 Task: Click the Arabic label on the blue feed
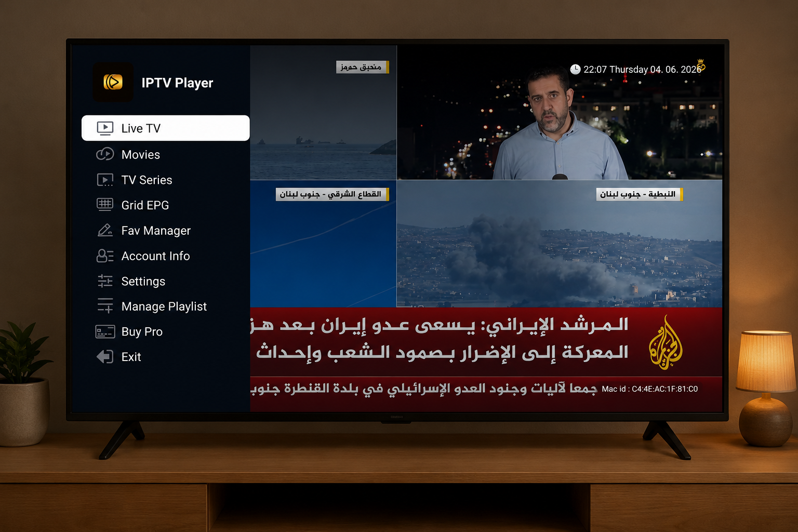pyautogui.click(x=332, y=194)
